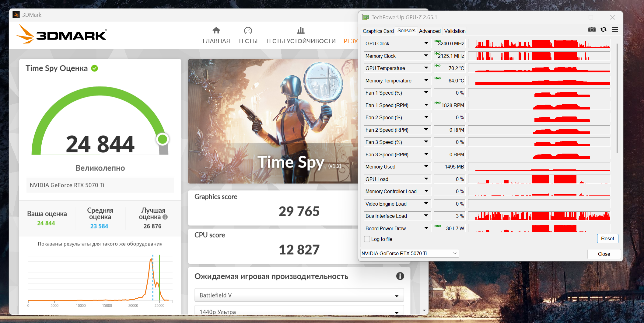Switch to the Validation tab

455,31
